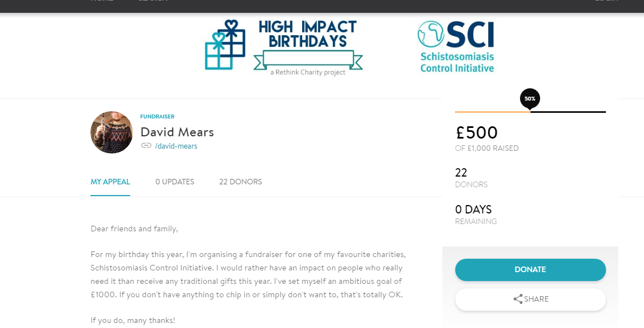Open David Mears' profile photo
This screenshot has height=328, width=644.
pyautogui.click(x=112, y=132)
